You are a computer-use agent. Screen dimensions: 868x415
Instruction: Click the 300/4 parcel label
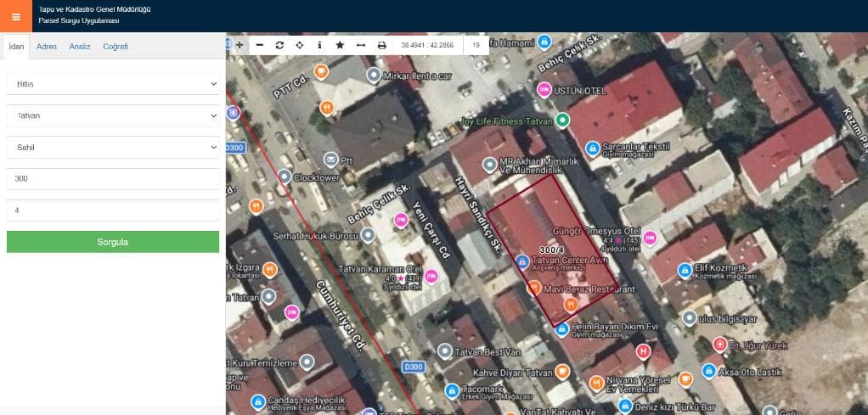[x=551, y=250]
